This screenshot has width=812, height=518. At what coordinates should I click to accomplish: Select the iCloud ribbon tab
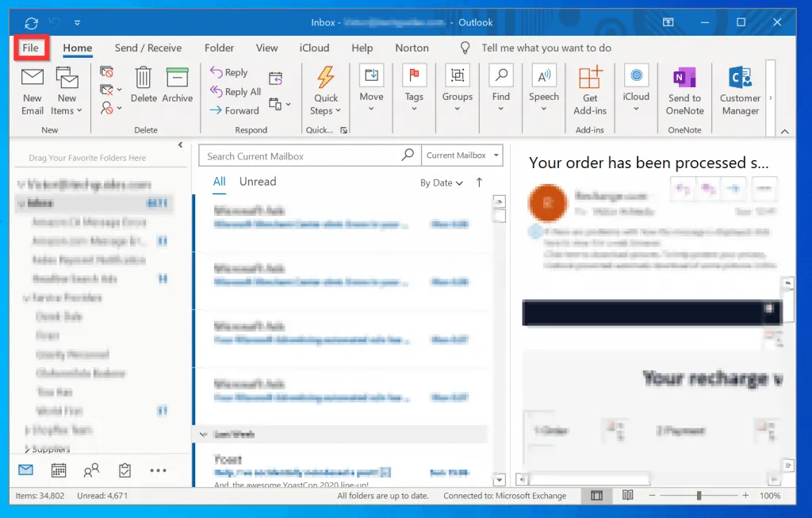(314, 48)
